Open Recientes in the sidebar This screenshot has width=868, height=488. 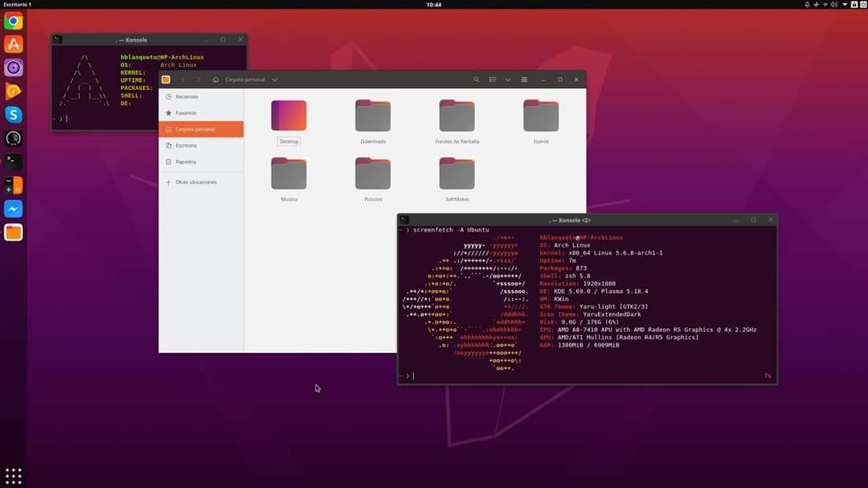201,96
